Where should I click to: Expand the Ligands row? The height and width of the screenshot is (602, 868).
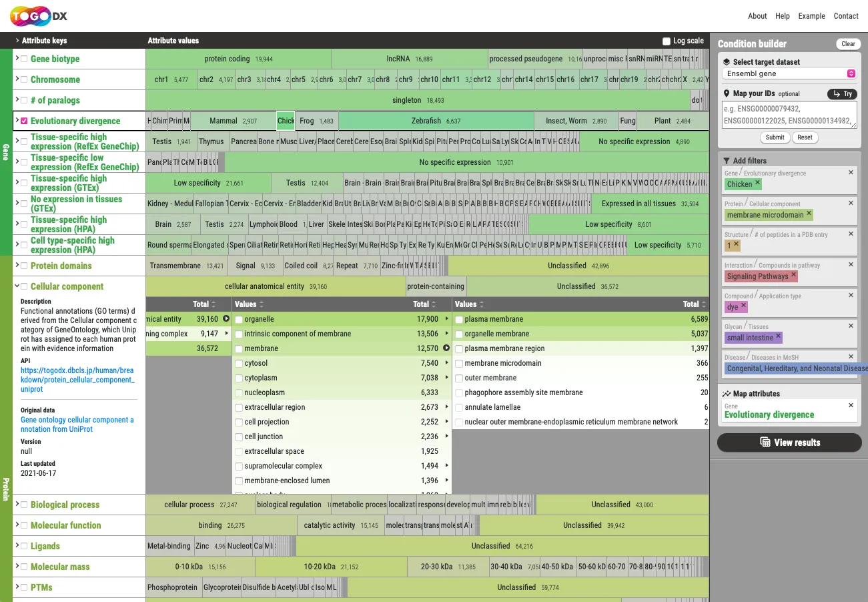(x=17, y=546)
